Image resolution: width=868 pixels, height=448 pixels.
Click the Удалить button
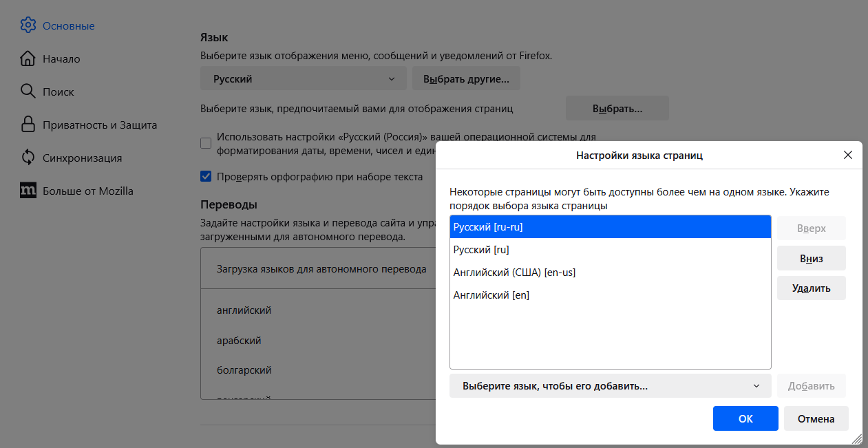[811, 288]
